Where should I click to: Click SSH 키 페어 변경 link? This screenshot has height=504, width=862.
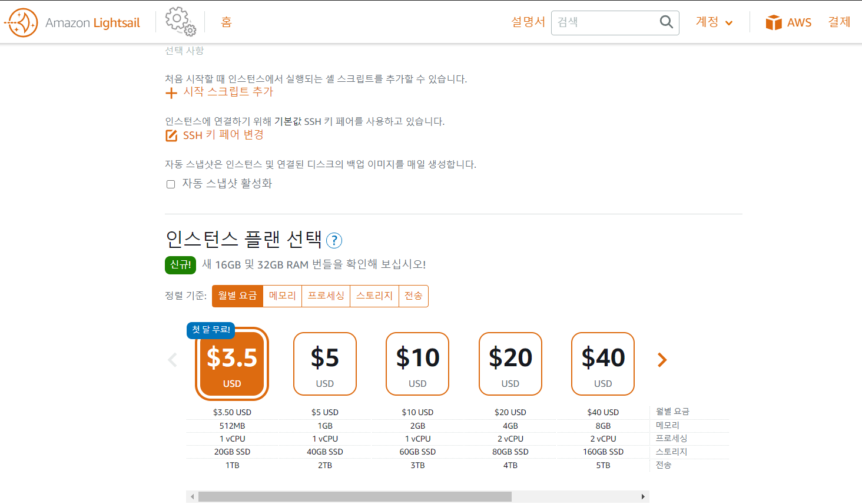point(223,135)
